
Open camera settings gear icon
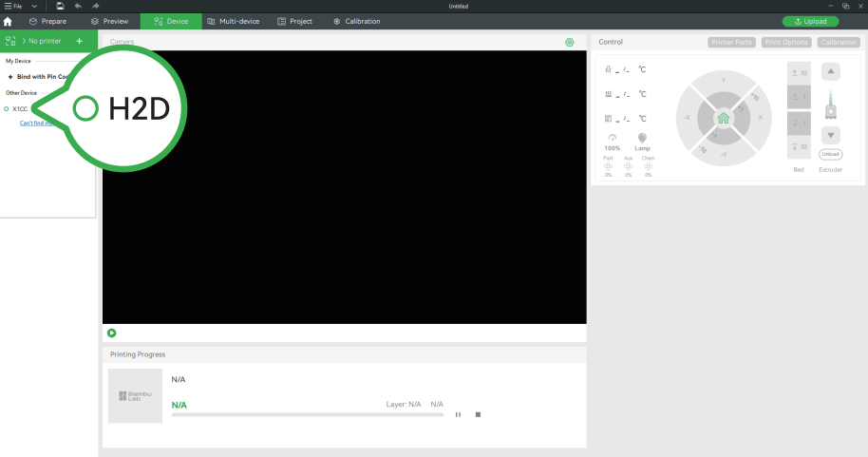tap(570, 42)
